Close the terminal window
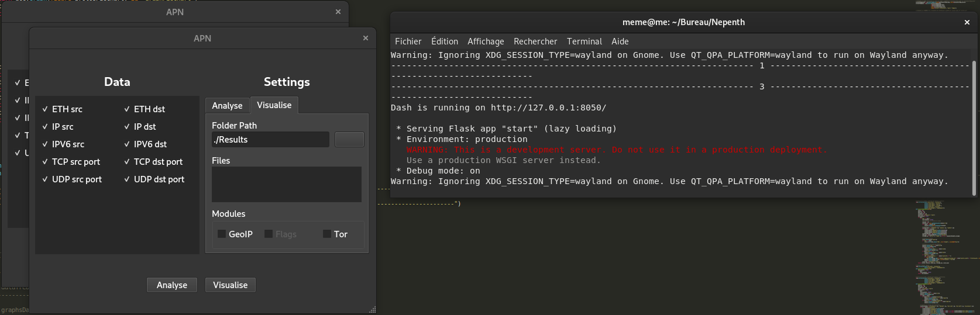This screenshot has width=980, height=315. [967, 22]
